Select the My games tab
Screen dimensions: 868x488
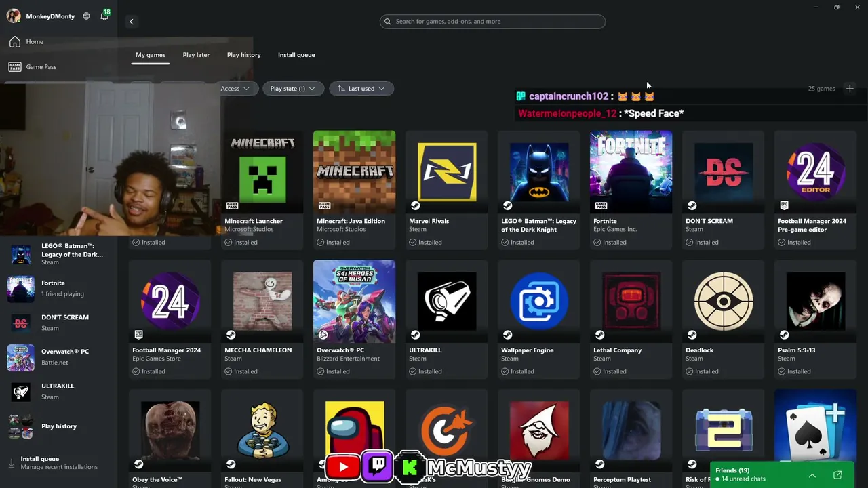[151, 55]
